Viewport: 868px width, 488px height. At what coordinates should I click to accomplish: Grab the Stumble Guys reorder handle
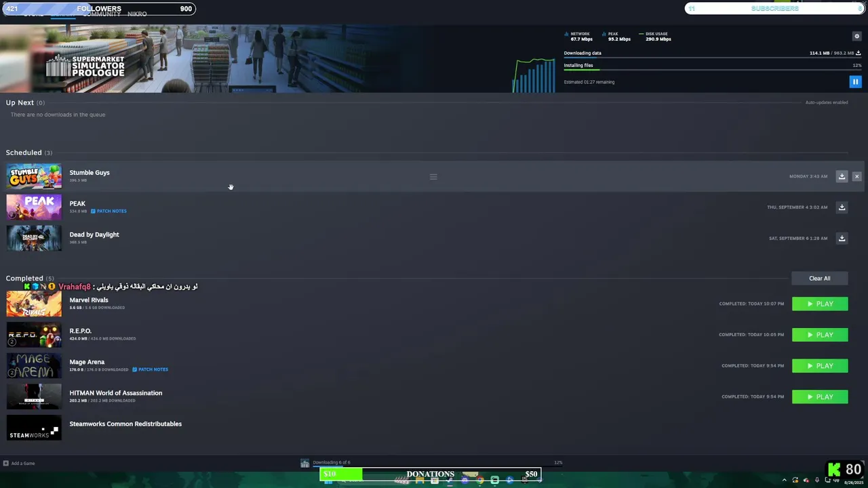pyautogui.click(x=433, y=177)
